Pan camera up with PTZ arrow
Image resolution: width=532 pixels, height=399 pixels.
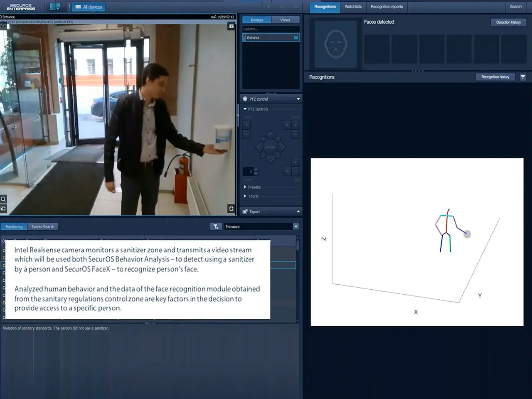(270, 134)
